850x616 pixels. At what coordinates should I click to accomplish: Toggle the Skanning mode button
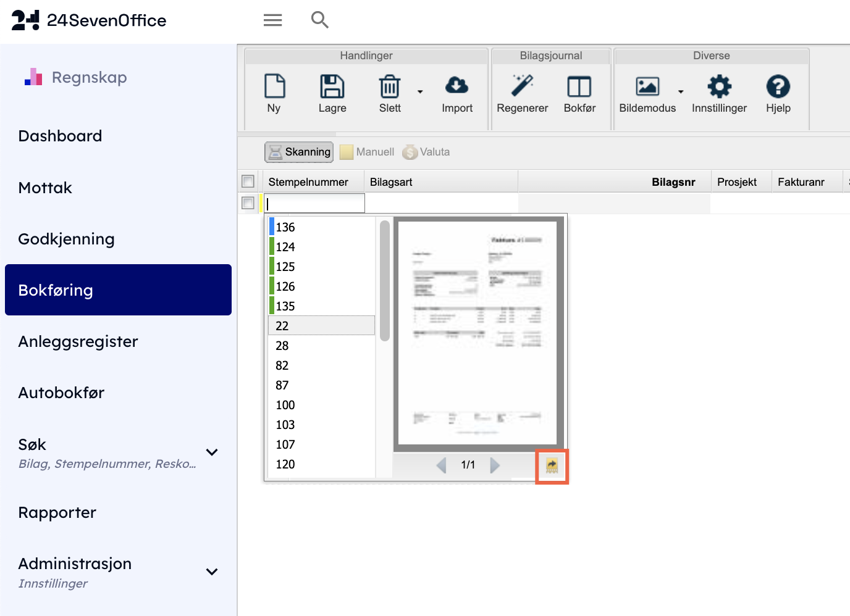299,152
